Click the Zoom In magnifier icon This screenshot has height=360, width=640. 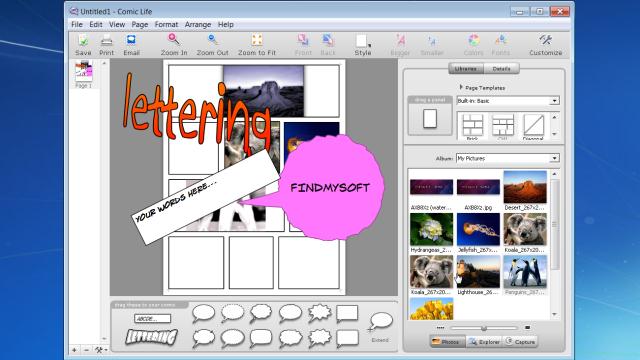tap(174, 40)
